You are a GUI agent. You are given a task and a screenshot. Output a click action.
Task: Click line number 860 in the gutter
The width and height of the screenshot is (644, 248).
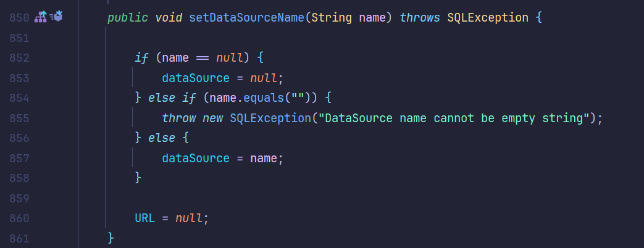(20, 218)
